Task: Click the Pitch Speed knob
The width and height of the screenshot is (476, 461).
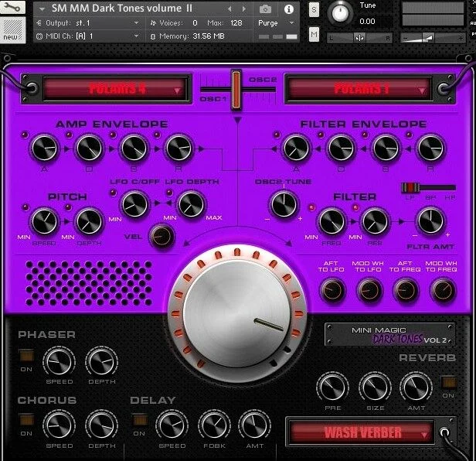Action: pos(44,221)
